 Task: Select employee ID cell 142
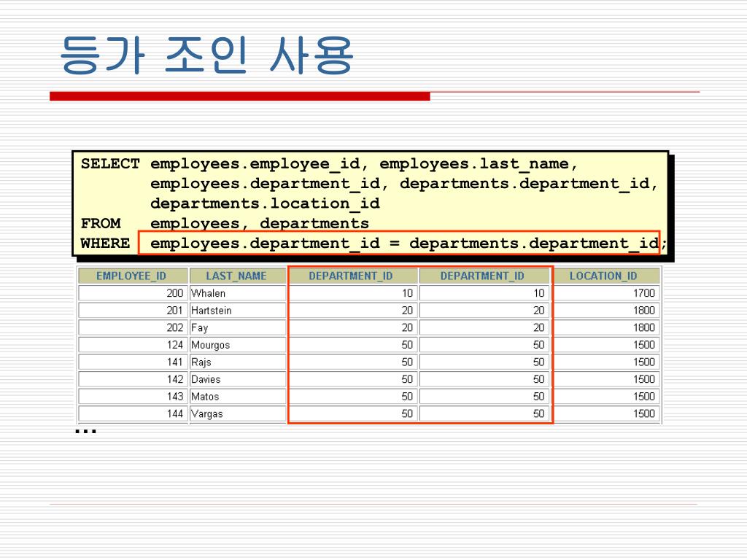[x=133, y=378]
